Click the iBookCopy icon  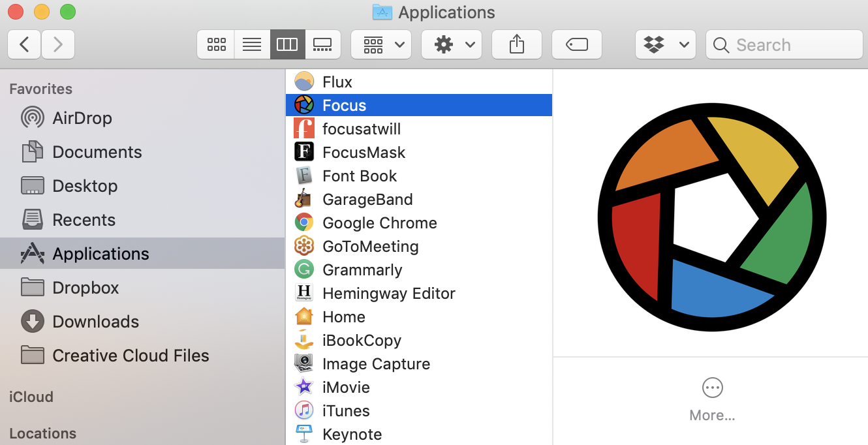pos(304,340)
